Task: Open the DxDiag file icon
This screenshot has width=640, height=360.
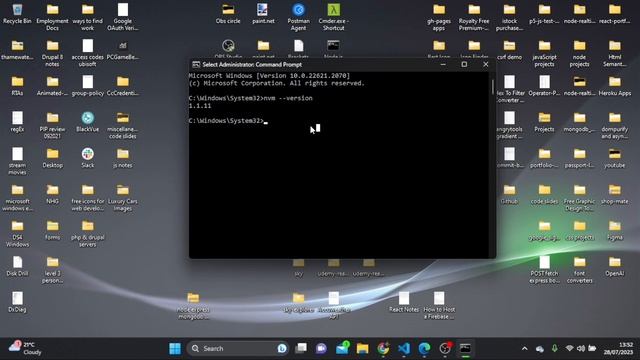Action: [x=17, y=302]
